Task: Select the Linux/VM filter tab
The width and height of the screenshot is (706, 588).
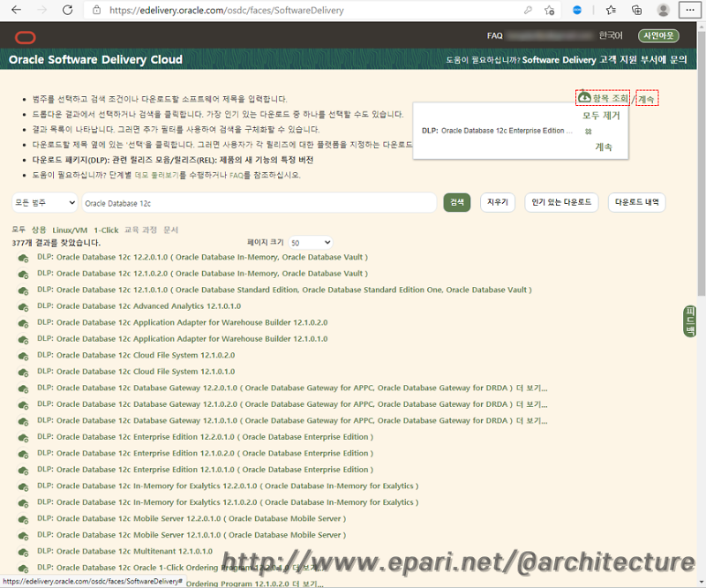Action: point(70,230)
